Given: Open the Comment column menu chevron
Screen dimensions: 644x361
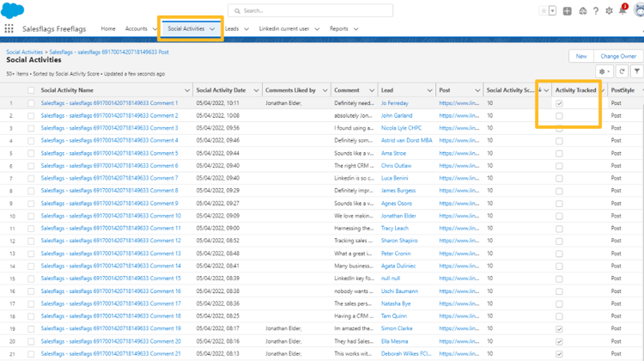Looking at the screenshot, I should tap(371, 90).
